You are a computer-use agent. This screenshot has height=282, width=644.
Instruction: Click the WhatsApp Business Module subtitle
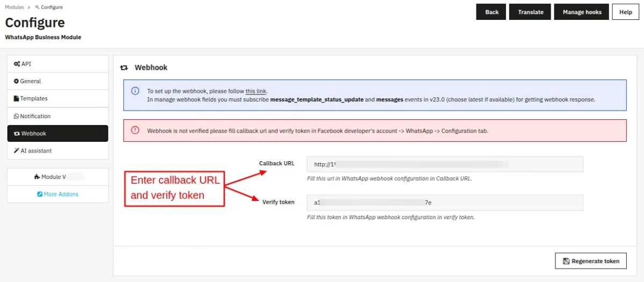pos(43,38)
